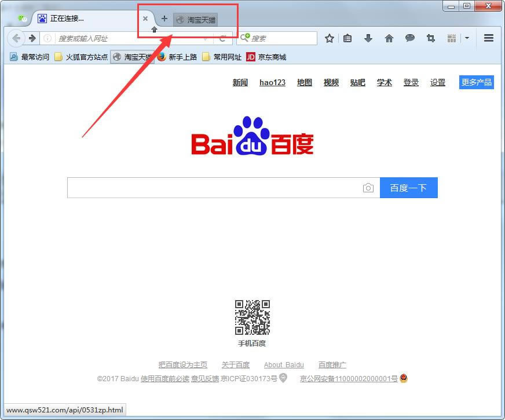Open the 视频 link
Image resolution: width=505 pixels, height=420 pixels.
point(331,82)
